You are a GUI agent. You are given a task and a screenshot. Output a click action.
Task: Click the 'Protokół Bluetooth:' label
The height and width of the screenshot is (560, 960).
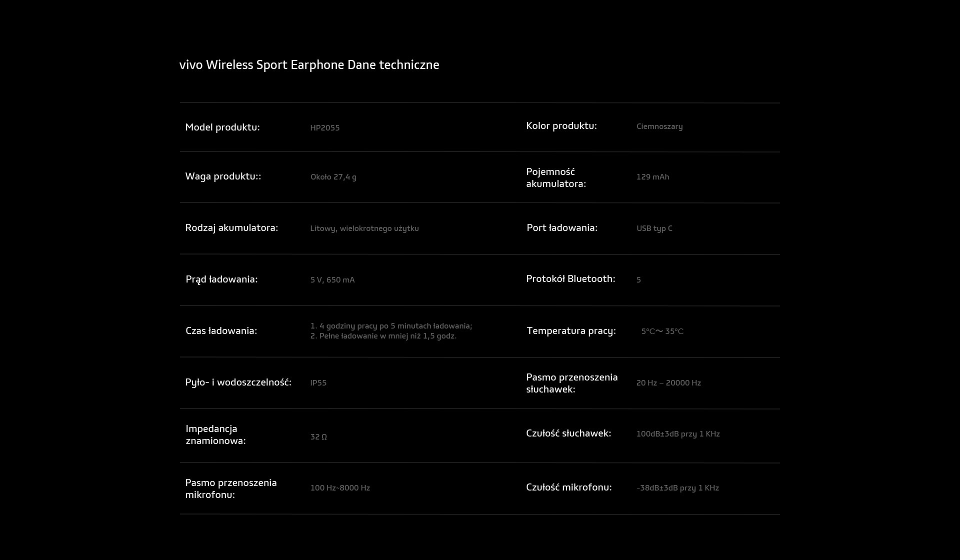tap(570, 279)
